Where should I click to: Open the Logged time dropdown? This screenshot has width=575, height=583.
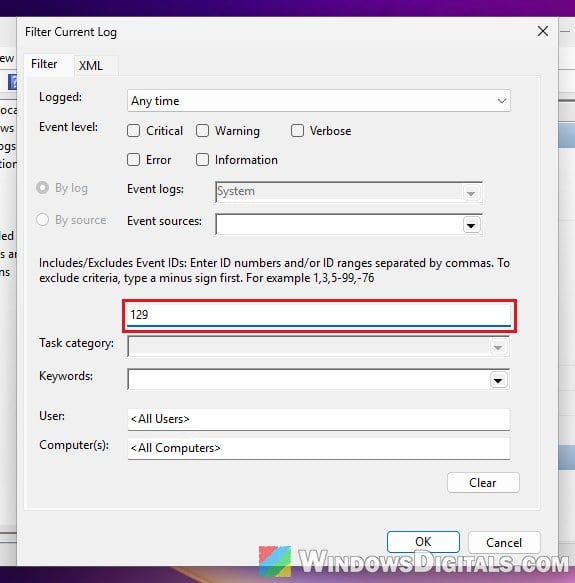click(319, 101)
